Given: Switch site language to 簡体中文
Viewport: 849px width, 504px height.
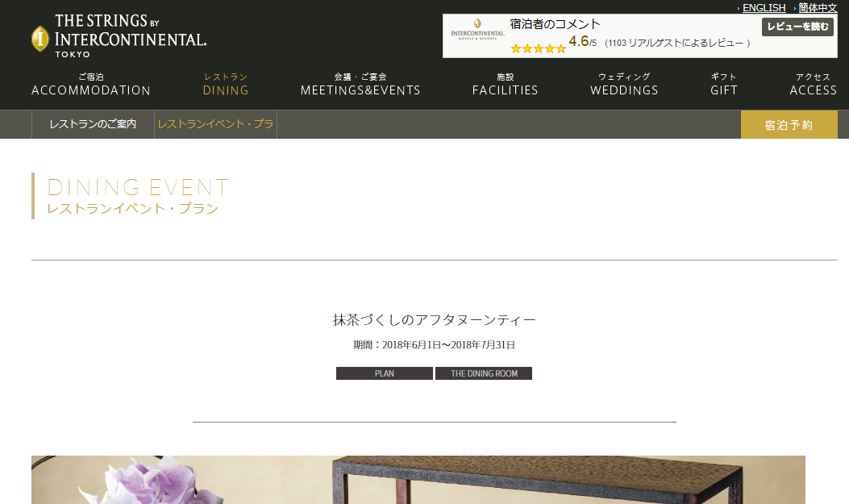Looking at the screenshot, I should coord(818,7).
